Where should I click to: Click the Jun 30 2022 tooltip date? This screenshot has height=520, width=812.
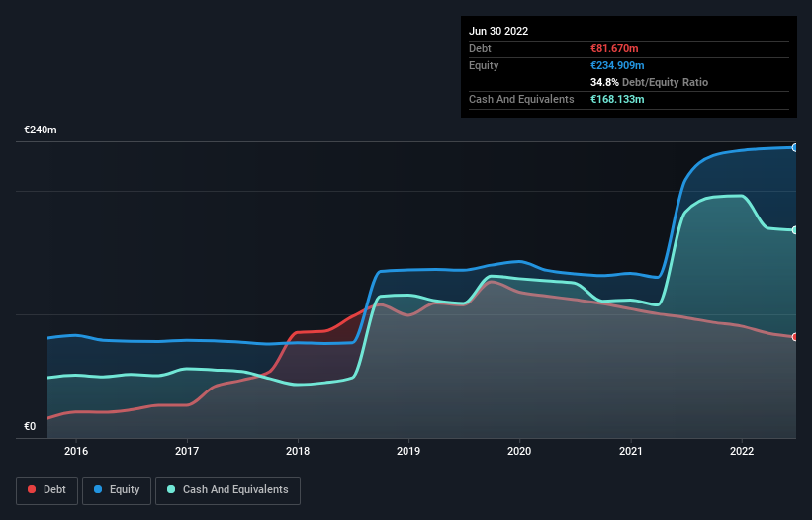pos(498,31)
